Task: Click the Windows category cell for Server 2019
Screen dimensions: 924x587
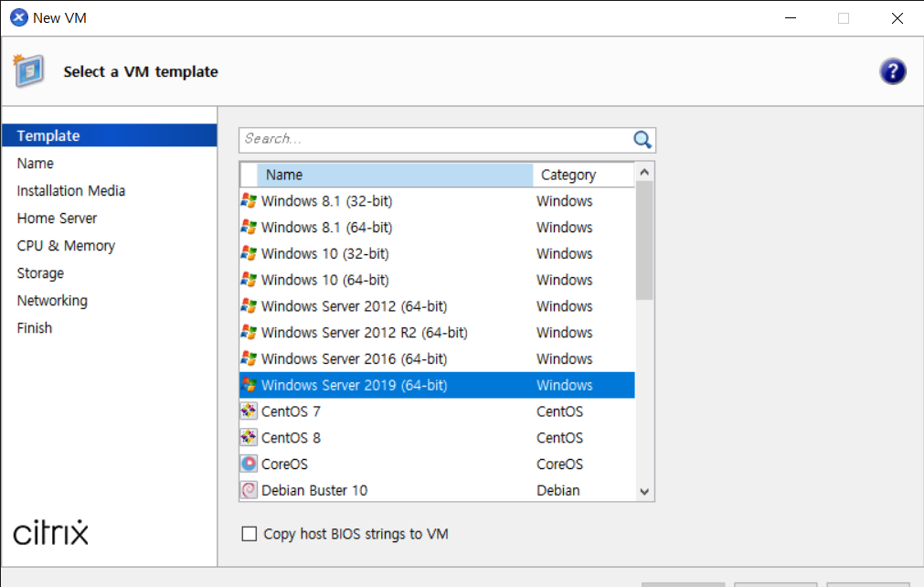Action: coord(564,385)
